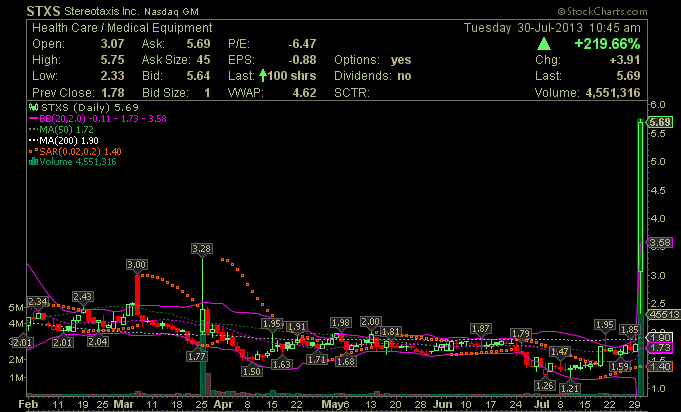Click the 1.98 price peak label
Screen dimensions: 681x412
[x=340, y=323]
